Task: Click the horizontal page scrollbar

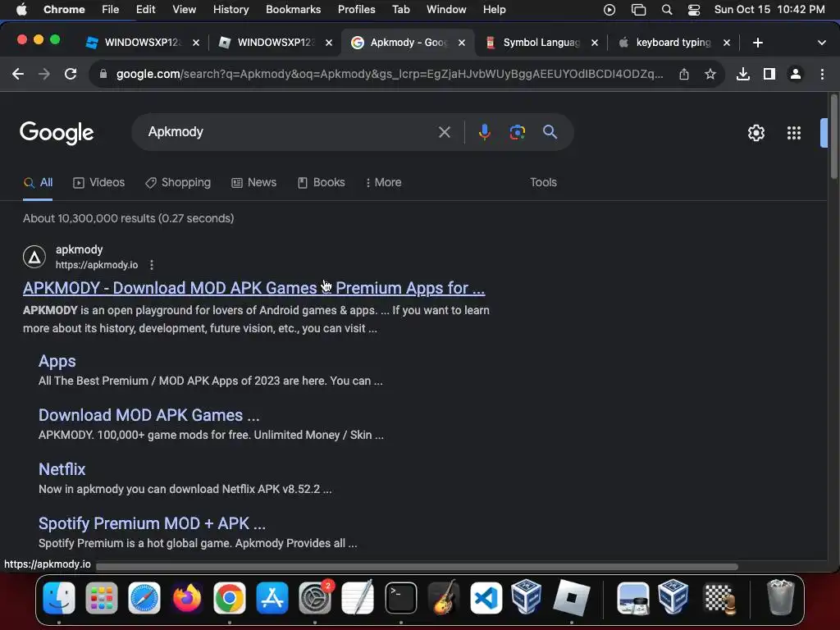Action: 417,566
